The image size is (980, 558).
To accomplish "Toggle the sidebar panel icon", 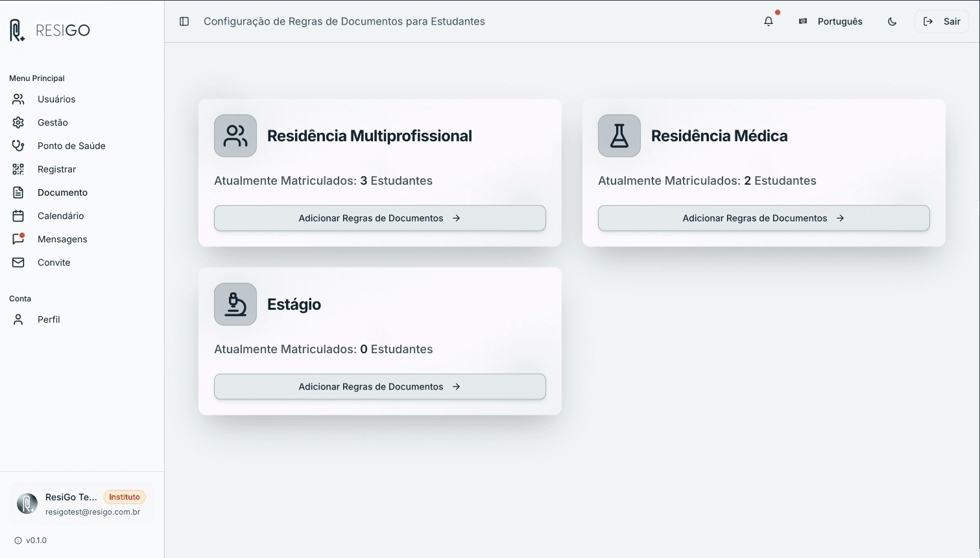I will coord(184,21).
